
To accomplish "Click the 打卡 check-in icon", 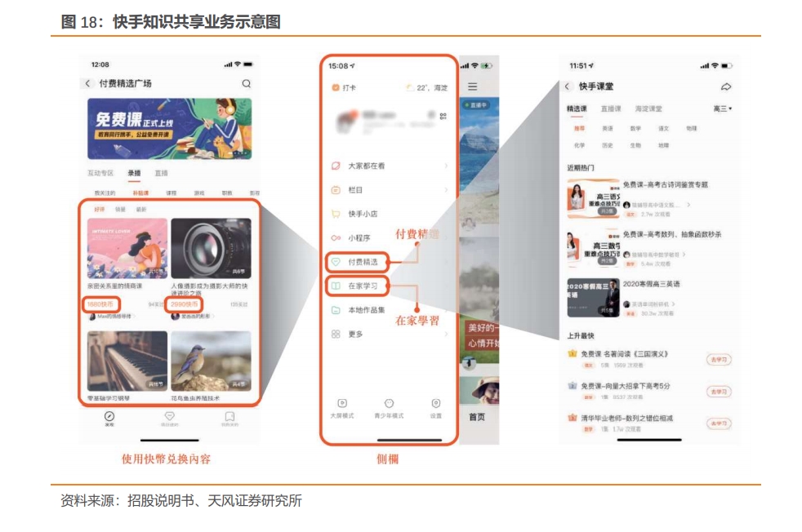I will [x=336, y=88].
